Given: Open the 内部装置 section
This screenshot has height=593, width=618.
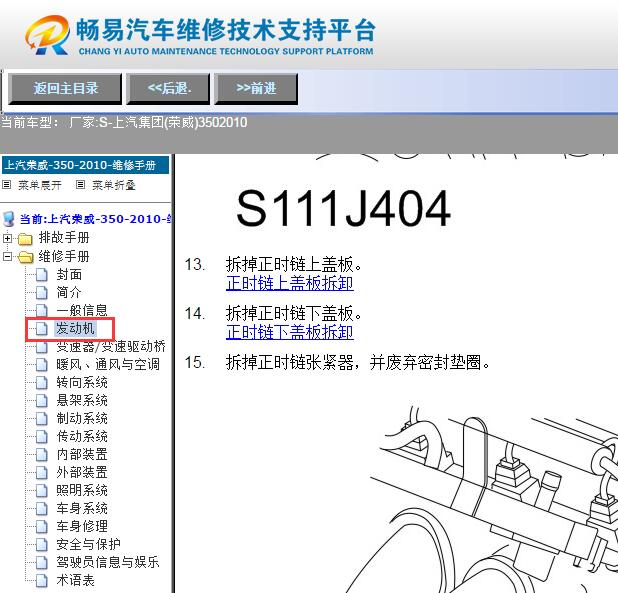Looking at the screenshot, I should (82, 454).
